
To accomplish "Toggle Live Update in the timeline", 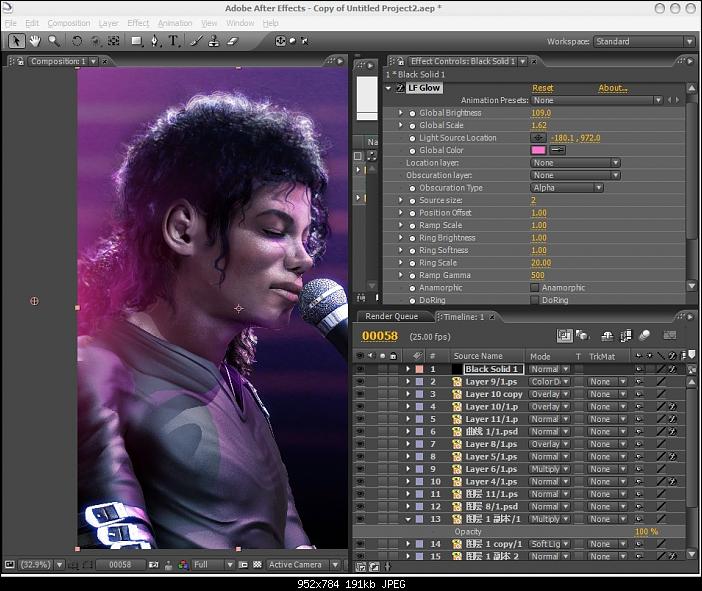I will point(564,335).
